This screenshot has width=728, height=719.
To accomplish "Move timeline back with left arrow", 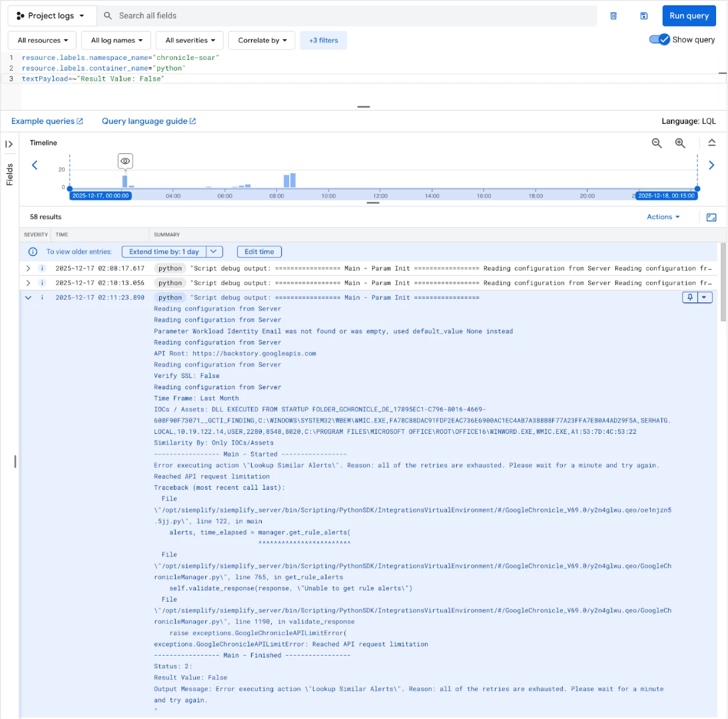I will tap(35, 165).
